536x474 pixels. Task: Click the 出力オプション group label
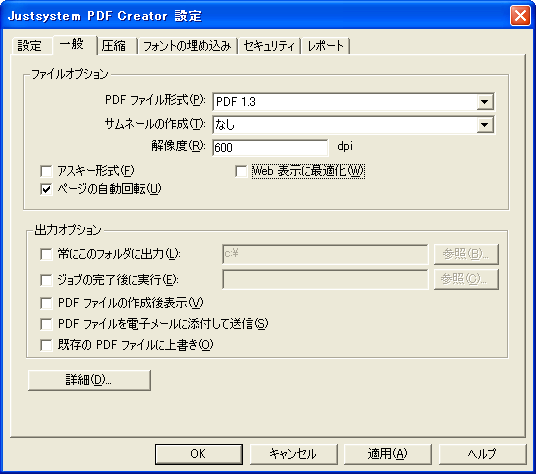pos(68,230)
